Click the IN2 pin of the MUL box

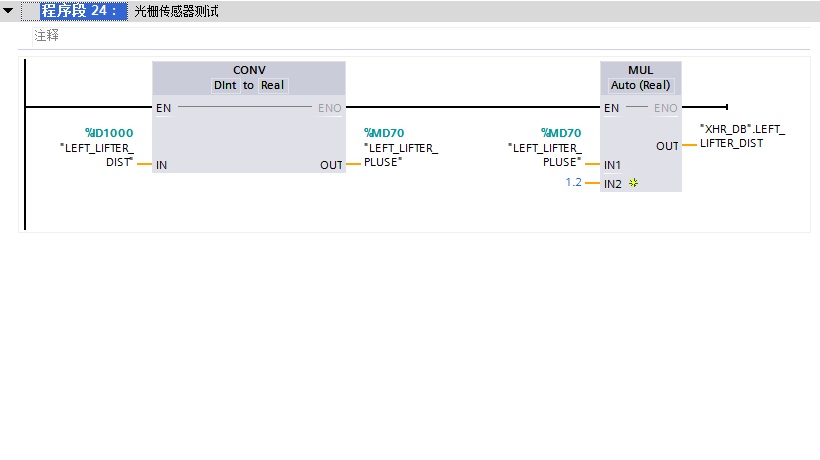coord(612,184)
